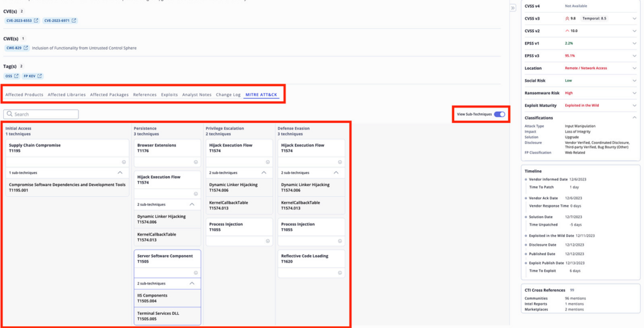Toggle the View Sub-Techniques switch
Viewport: 644px width, 328px height.
(x=499, y=114)
